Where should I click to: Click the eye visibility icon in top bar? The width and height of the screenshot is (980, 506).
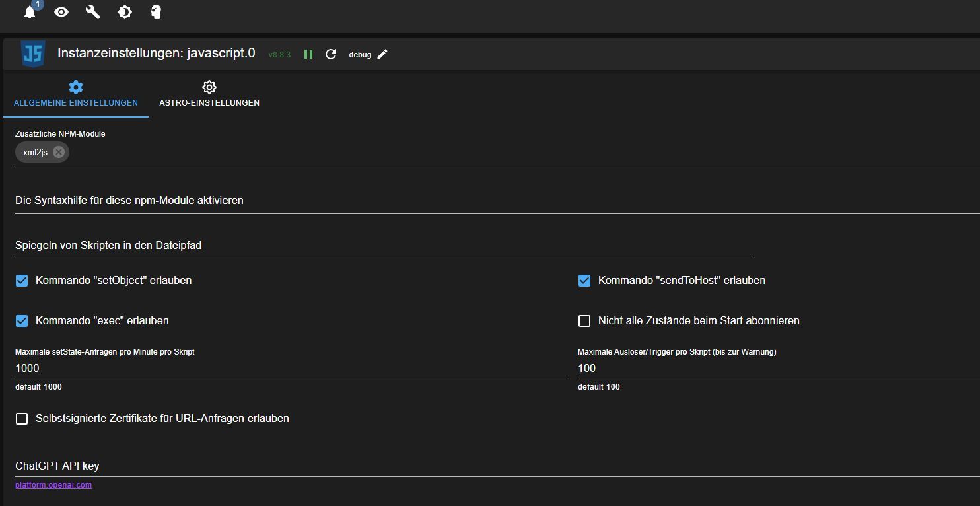pyautogui.click(x=61, y=12)
